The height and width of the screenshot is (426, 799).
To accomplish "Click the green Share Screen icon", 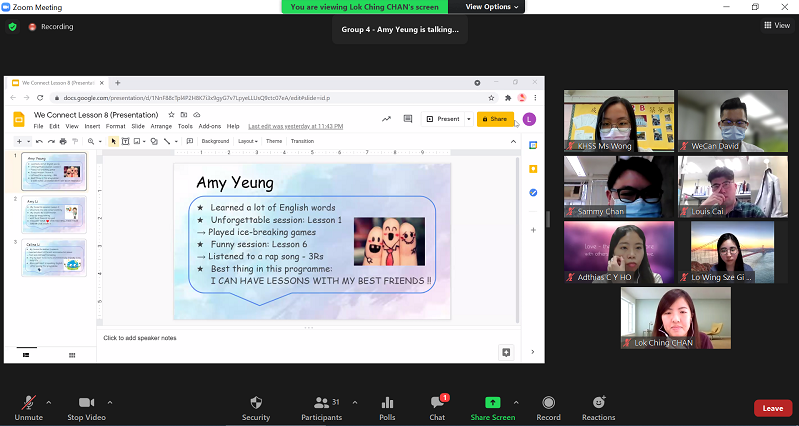I will click(x=492, y=402).
